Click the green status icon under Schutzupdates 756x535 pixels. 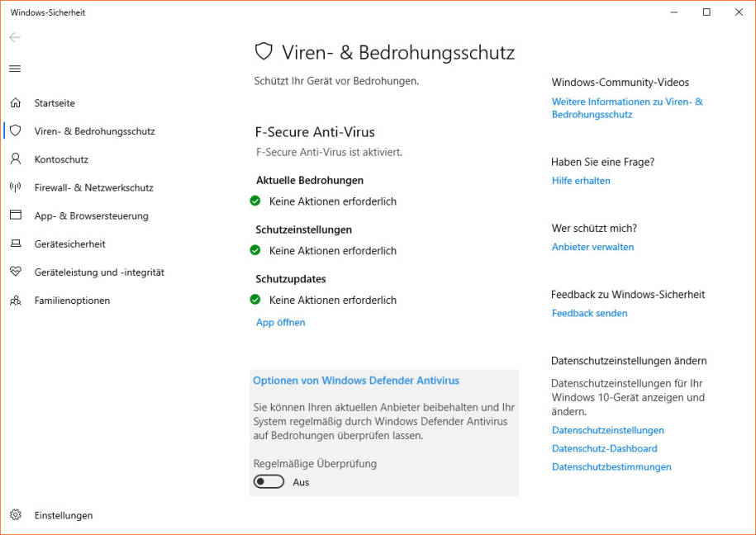pyautogui.click(x=256, y=300)
